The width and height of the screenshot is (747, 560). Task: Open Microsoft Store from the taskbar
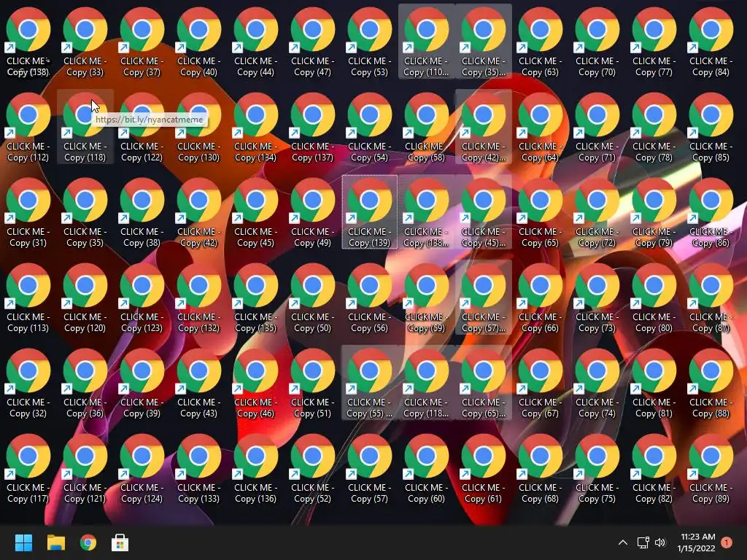[120, 542]
